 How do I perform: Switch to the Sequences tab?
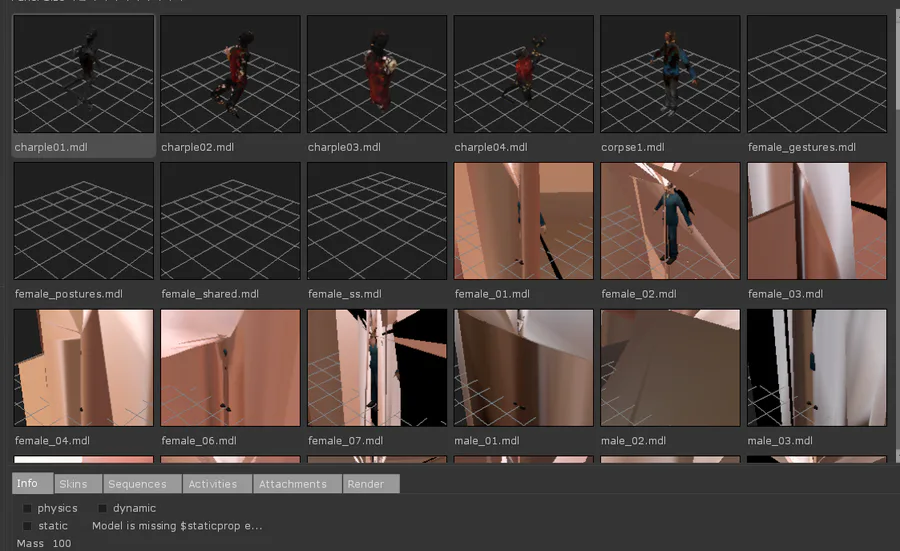(x=142, y=484)
